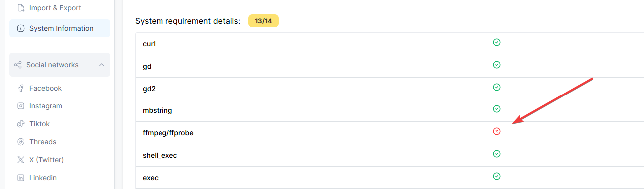Click the Facebook logo icon in sidebar
Image resolution: width=644 pixels, height=189 pixels.
click(x=21, y=89)
